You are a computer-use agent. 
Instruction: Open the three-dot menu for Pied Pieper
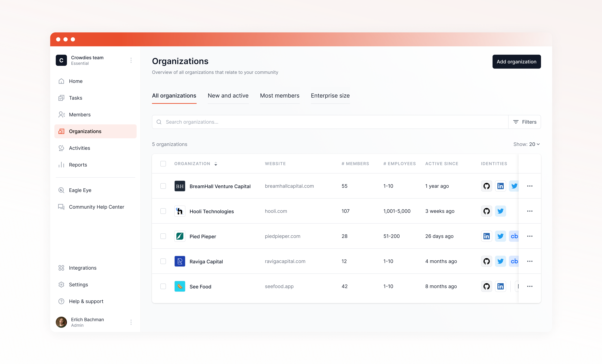530,236
